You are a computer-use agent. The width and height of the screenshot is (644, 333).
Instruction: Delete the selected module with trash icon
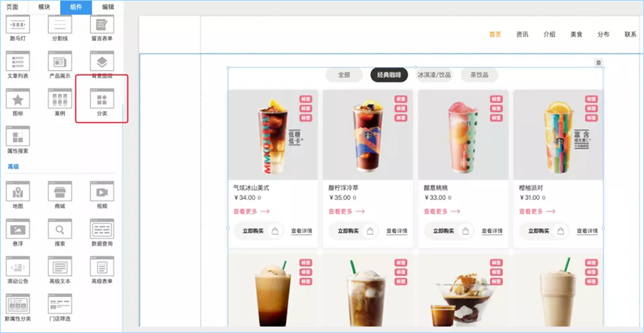tap(598, 63)
